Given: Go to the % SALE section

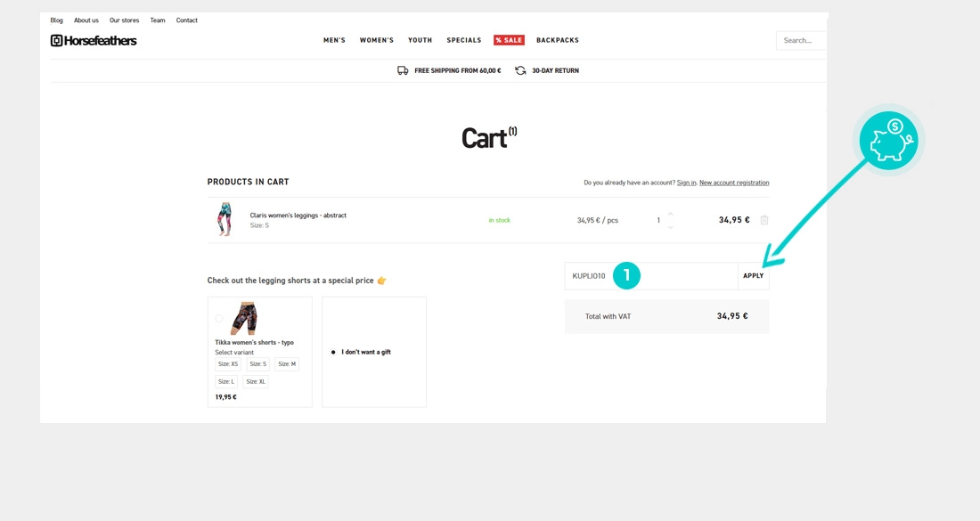Looking at the screenshot, I should coord(509,40).
